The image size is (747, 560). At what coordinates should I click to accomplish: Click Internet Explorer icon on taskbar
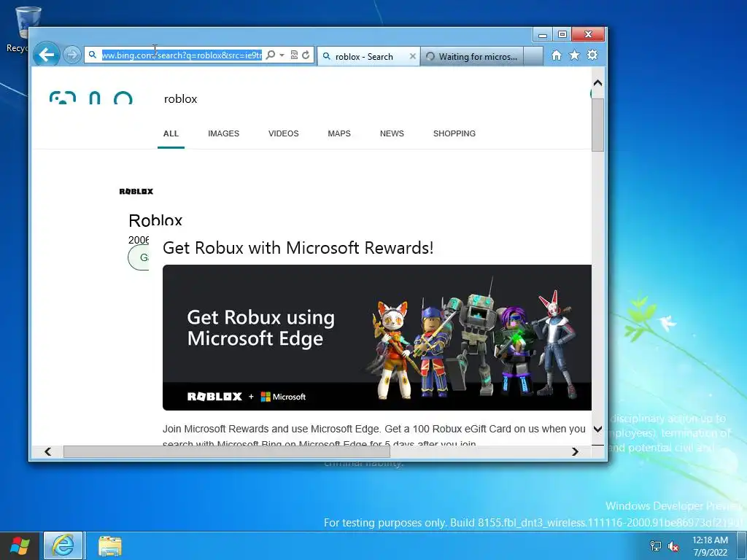click(x=63, y=545)
